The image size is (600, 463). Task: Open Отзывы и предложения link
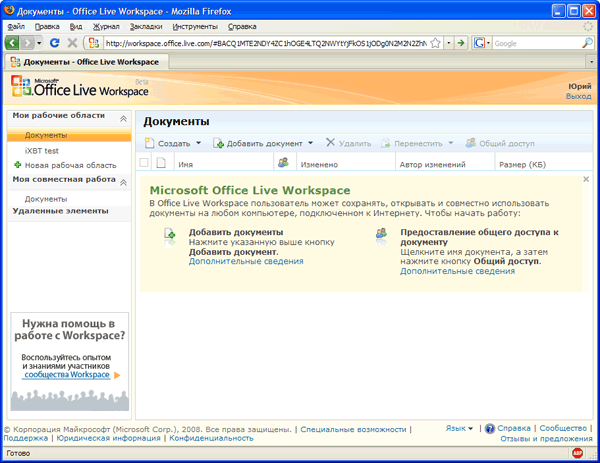click(x=546, y=439)
